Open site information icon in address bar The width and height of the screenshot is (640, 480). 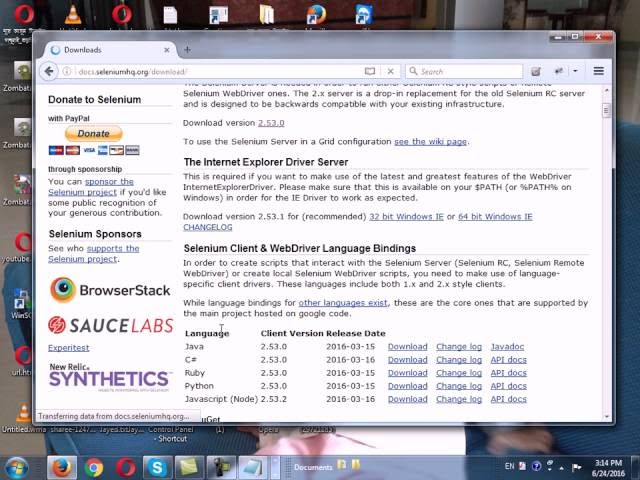pyautogui.click(x=67, y=71)
